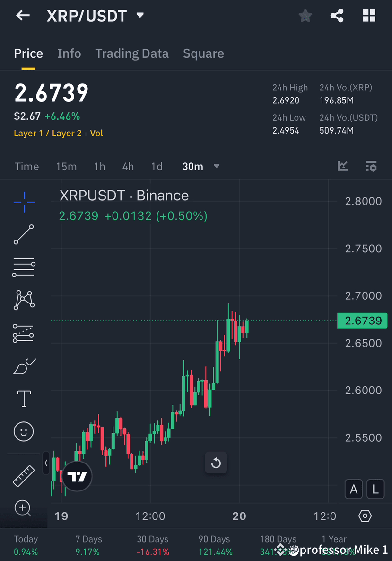This screenshot has height=561, width=392.
Task: Open chart settings via the hexagon icon
Action: 365,516
